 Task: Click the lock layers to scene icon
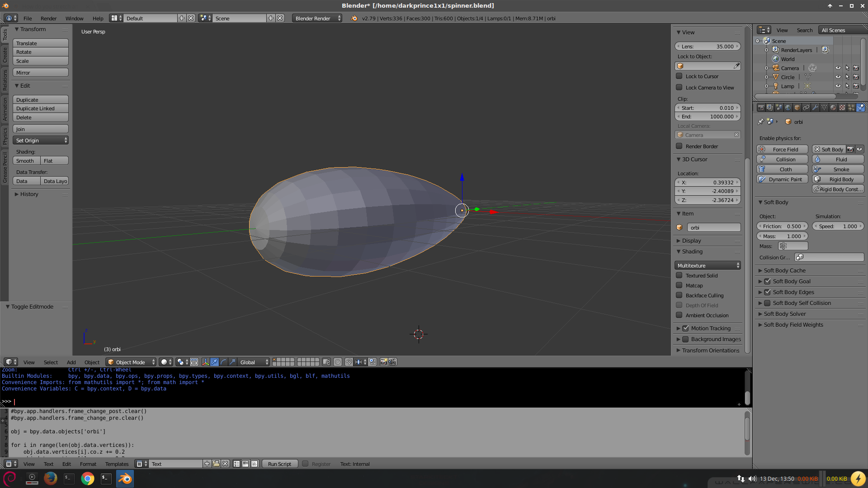coord(326,362)
